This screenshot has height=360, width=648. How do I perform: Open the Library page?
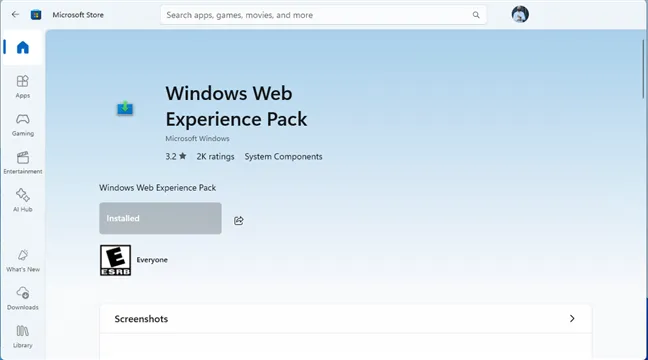[x=23, y=337]
